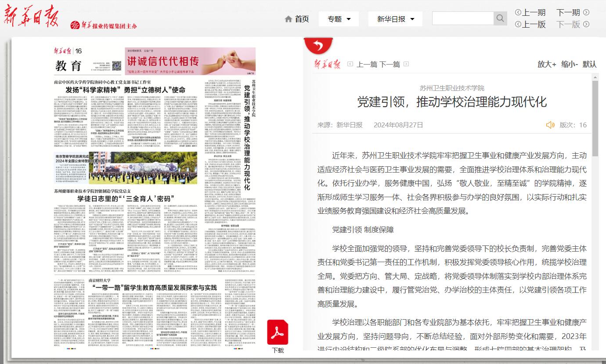Click the previous-issue arrow icon beside 上一期
The height and width of the screenshot is (364, 606).
pos(518,12)
